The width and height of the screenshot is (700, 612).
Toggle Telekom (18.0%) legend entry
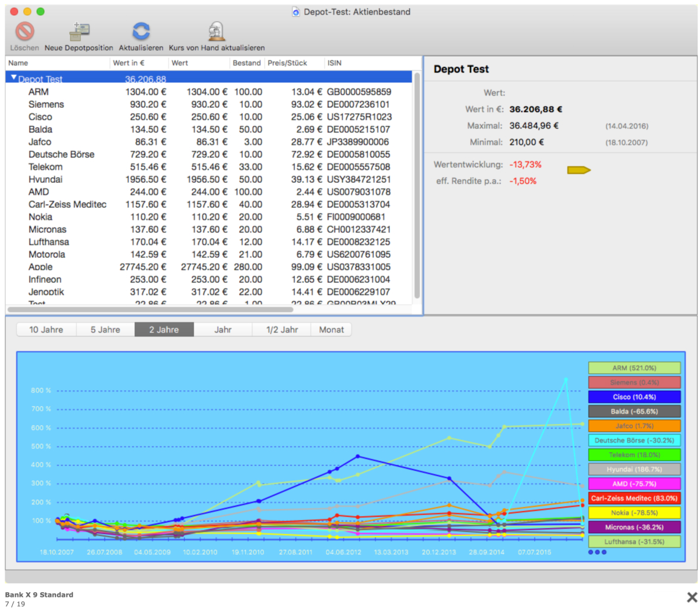tap(635, 455)
